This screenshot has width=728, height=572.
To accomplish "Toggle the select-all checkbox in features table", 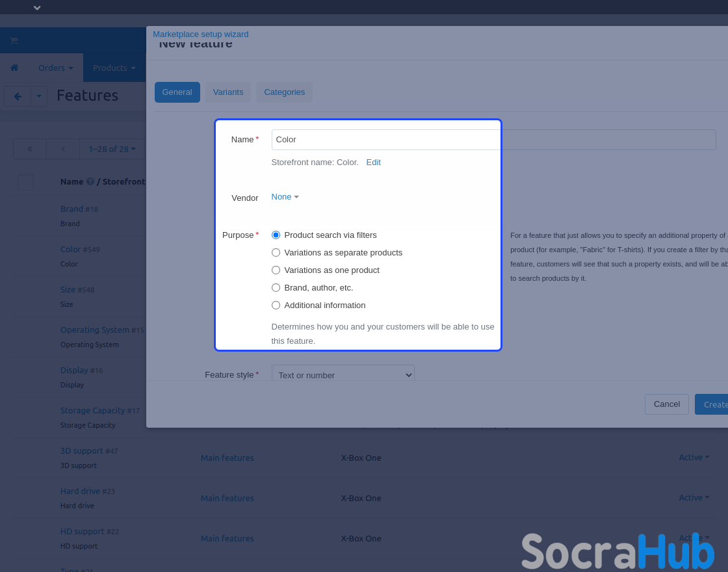I will [25, 182].
